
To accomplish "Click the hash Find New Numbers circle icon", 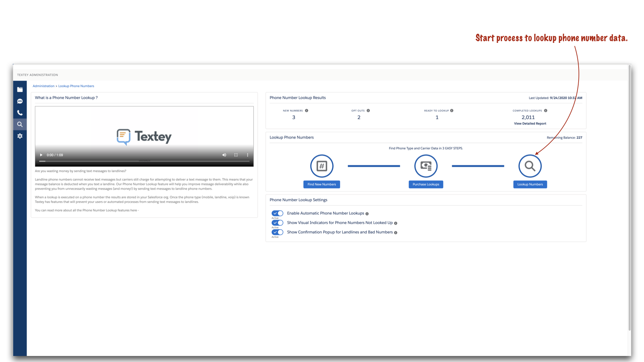I will point(322,166).
